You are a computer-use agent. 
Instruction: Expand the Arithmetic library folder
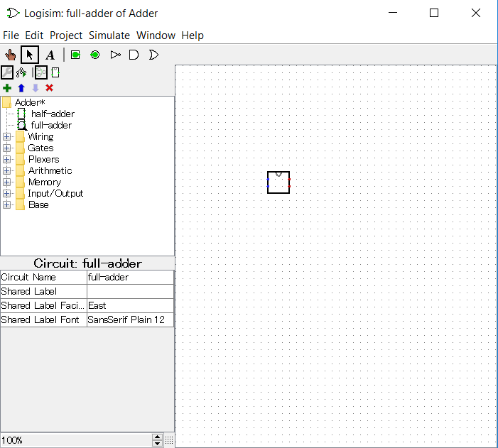pos(7,171)
